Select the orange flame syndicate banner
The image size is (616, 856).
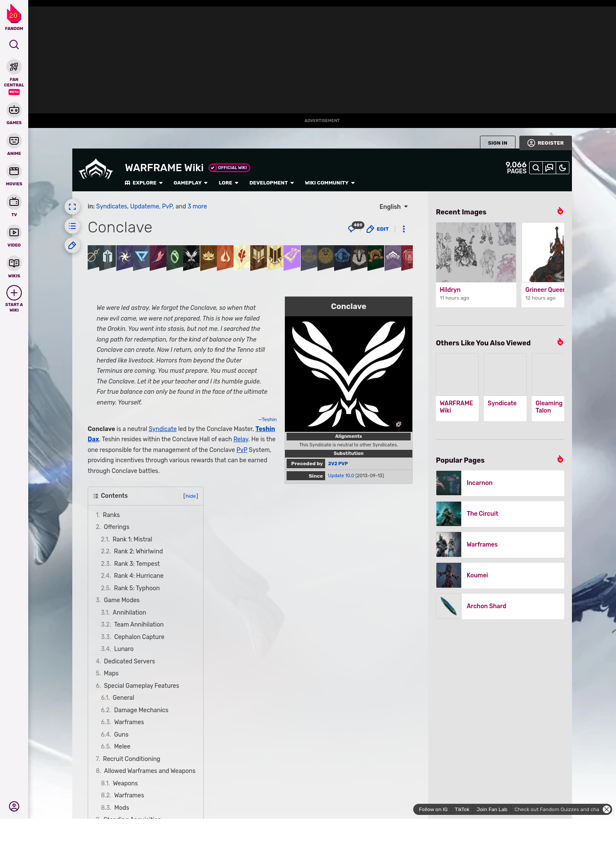[x=225, y=258]
